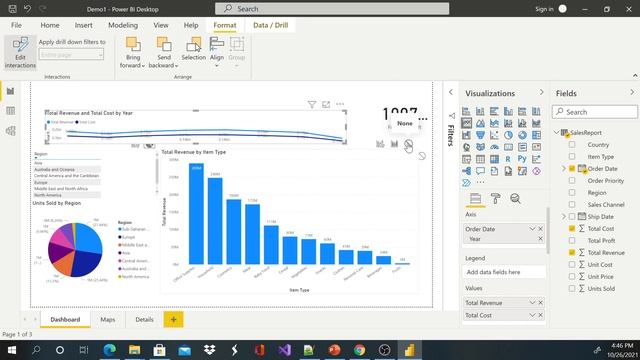Check the Total Profit field
Screen dimensions: 640x360
[572, 240]
